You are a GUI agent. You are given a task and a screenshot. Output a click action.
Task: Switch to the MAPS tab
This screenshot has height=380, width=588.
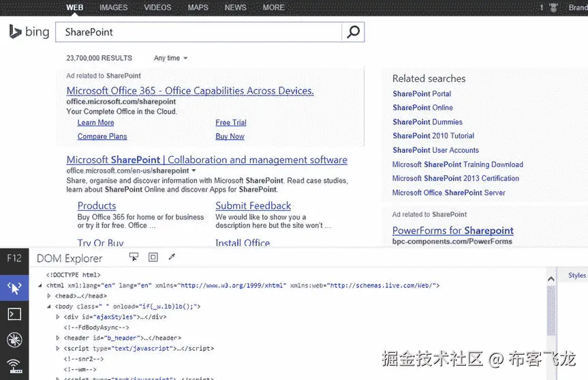(198, 8)
